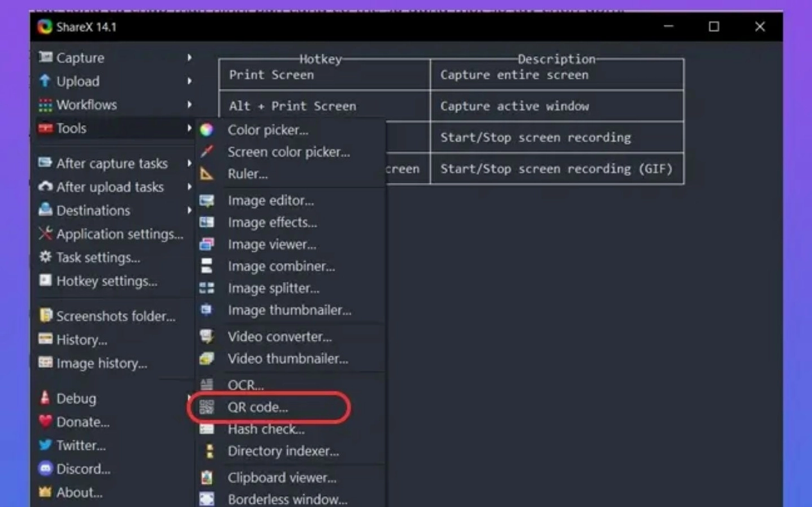Open the OCR tool

tap(245, 385)
